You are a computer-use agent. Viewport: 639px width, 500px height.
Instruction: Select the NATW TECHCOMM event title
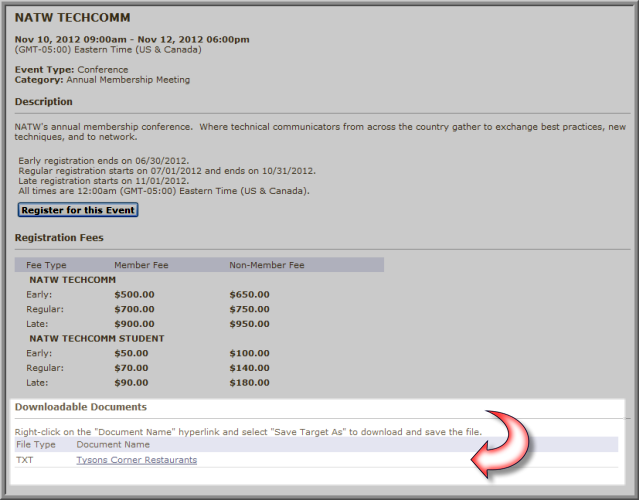[x=73, y=18]
